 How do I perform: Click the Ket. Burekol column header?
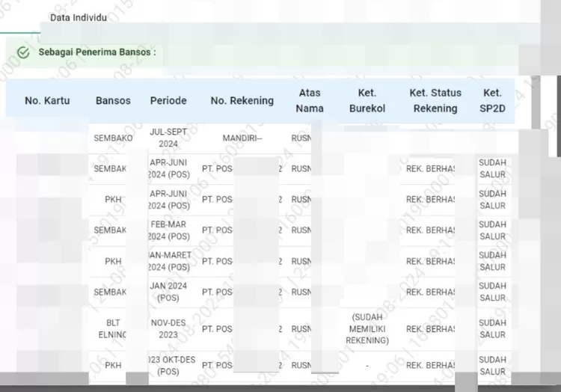pos(367,100)
